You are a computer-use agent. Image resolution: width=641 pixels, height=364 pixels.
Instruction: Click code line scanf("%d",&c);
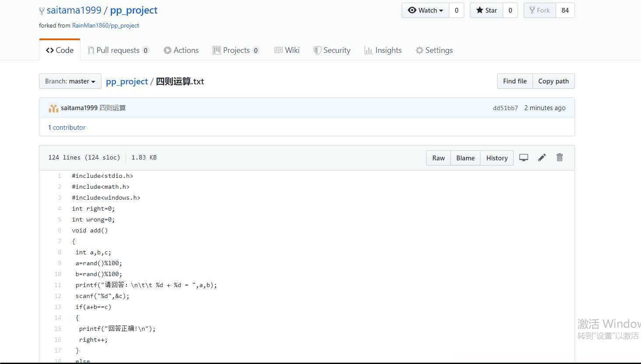(x=102, y=296)
